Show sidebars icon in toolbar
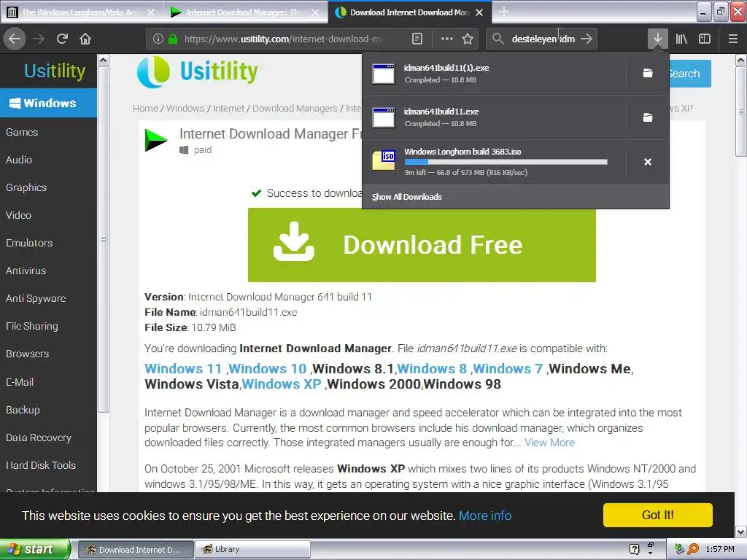 point(705,39)
